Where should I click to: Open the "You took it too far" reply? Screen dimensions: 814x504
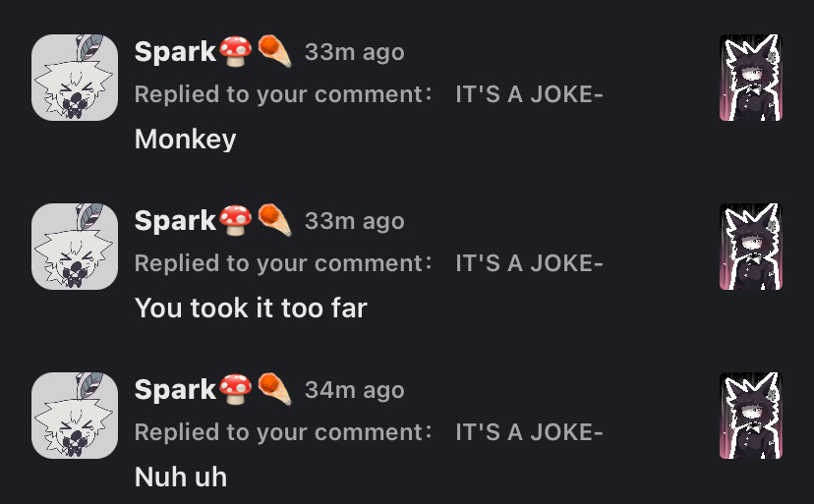point(251,308)
